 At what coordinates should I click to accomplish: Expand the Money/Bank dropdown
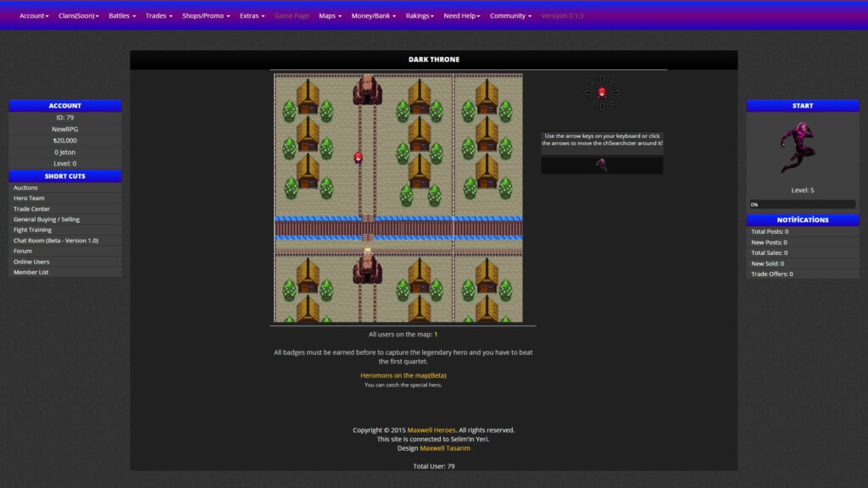[373, 14]
